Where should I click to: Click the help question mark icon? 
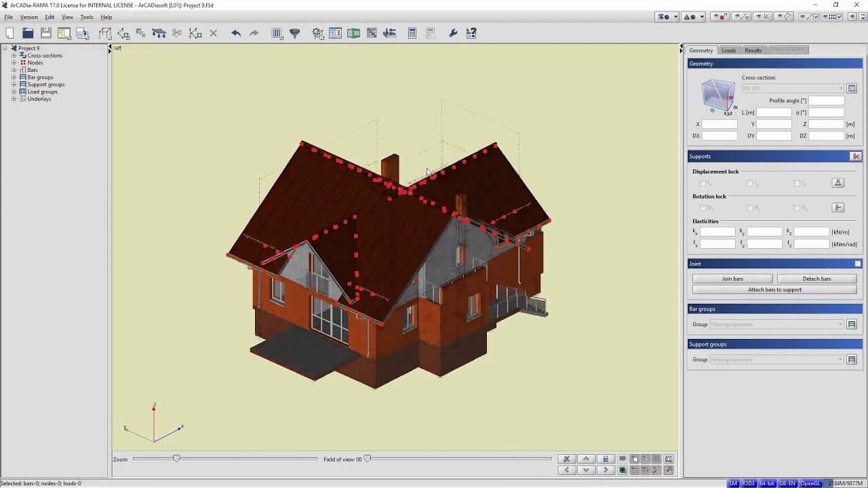(x=471, y=33)
